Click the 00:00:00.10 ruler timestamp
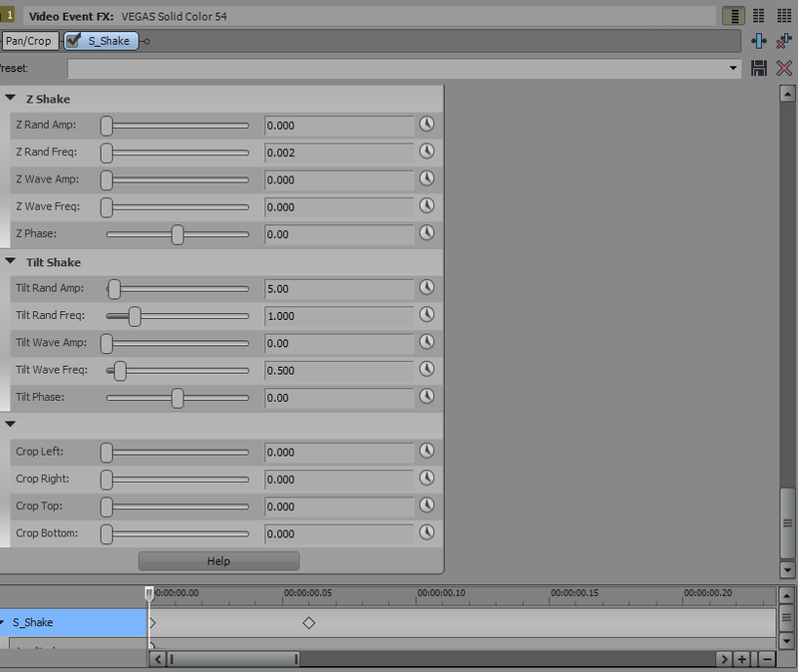This screenshot has height=672, width=798. pyautogui.click(x=441, y=592)
